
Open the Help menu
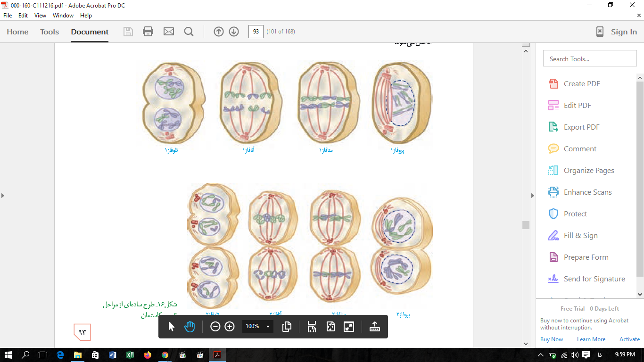click(x=86, y=15)
